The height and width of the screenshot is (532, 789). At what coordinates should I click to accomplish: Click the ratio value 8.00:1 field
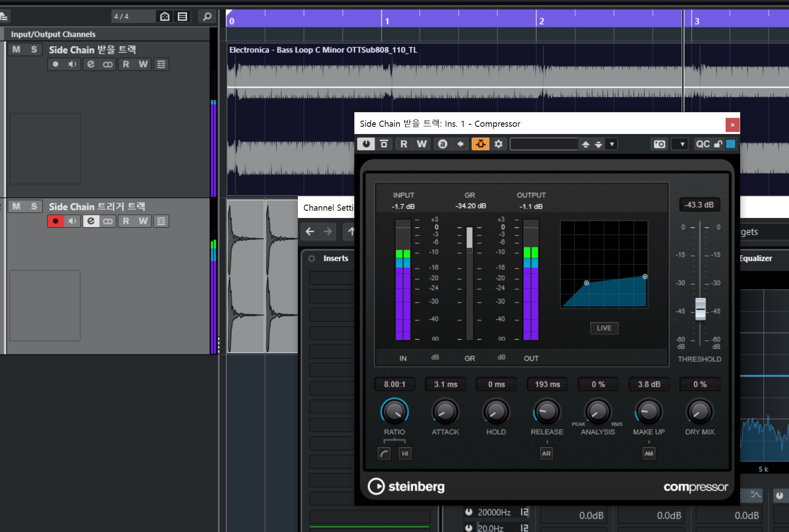(x=394, y=384)
